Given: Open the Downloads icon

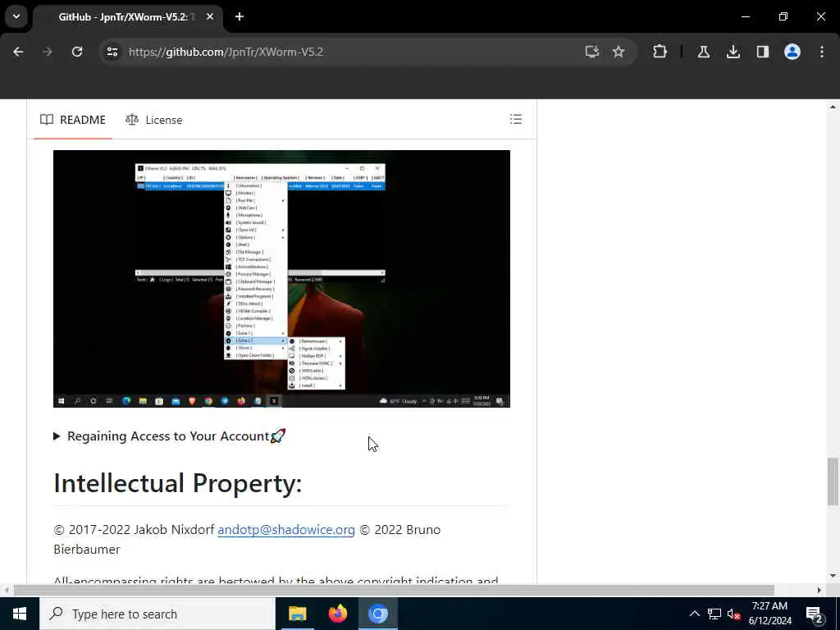Looking at the screenshot, I should click(x=733, y=52).
